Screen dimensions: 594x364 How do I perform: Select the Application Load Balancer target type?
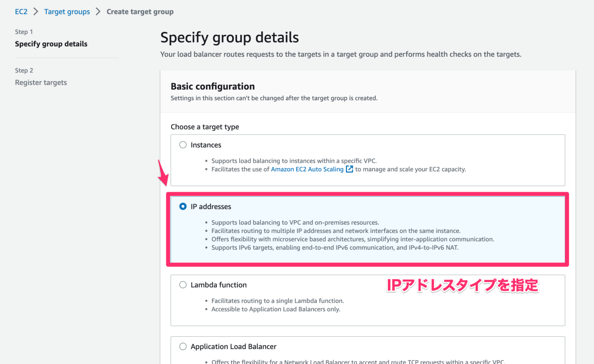pos(233,347)
